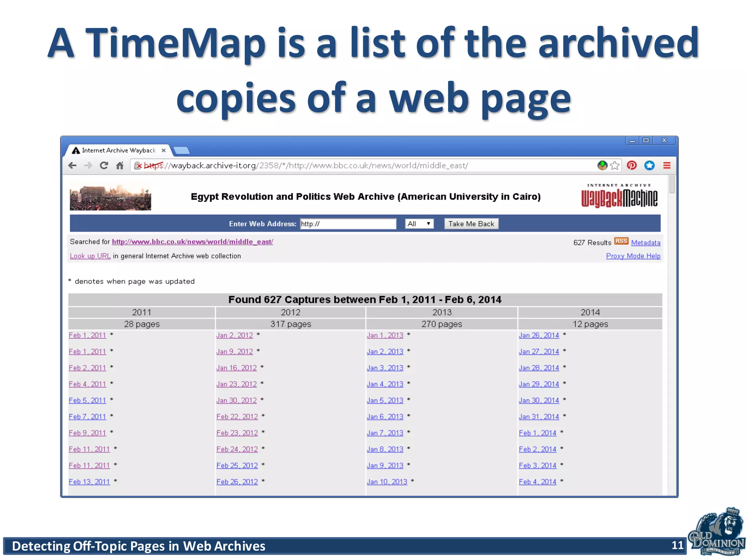Open the Feb 25, 2012 capture
Image resolution: width=747 pixels, height=560 pixels.
tap(237, 465)
